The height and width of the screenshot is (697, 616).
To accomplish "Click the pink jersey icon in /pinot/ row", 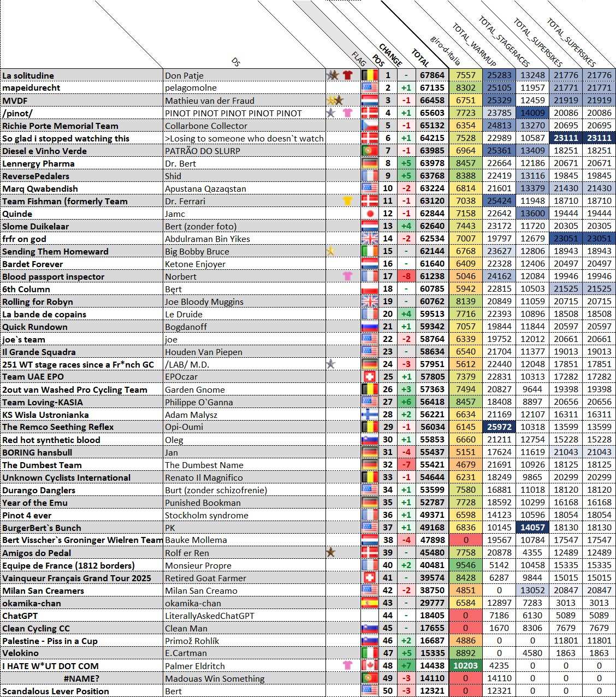I will point(347,113).
